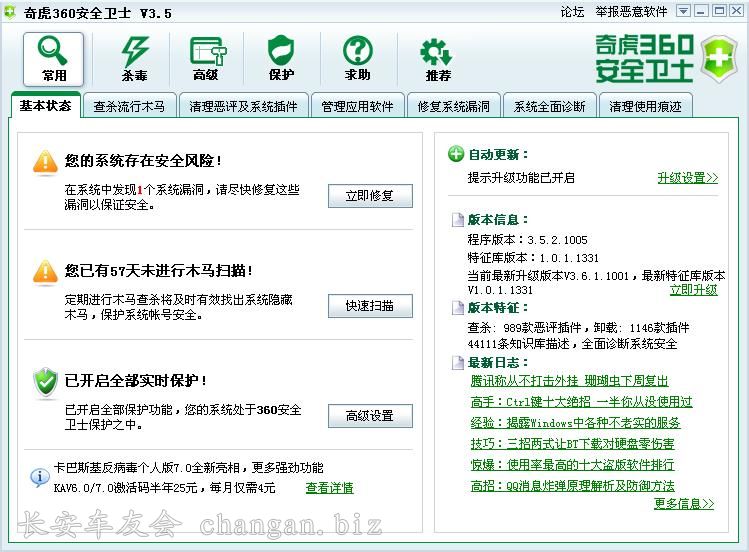Click the 高级设置 button

click(370, 416)
